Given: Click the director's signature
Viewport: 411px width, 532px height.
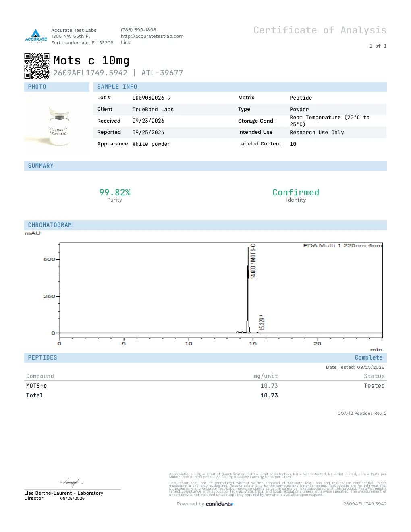Looking at the screenshot, I should tap(72, 482).
